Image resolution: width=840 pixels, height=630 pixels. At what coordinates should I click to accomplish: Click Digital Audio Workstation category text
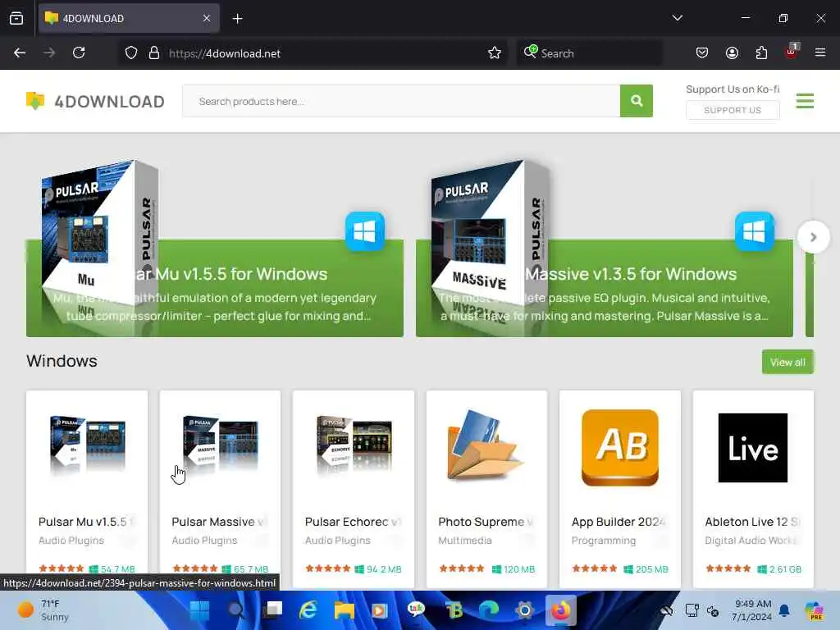751,541
